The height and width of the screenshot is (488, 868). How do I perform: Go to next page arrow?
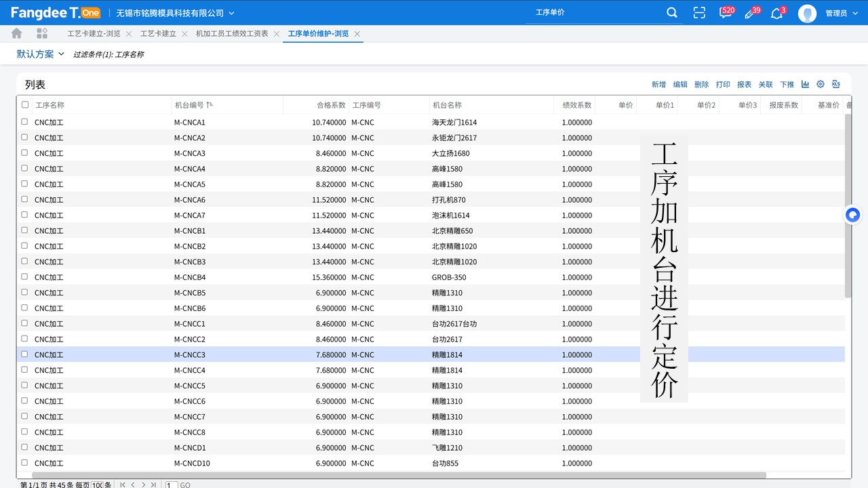point(143,485)
